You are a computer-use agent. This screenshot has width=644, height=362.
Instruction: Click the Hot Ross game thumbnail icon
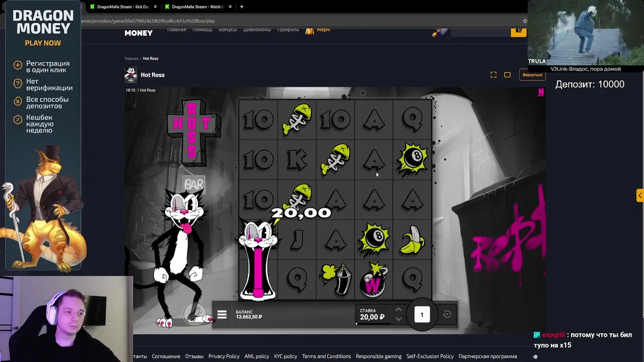(x=130, y=75)
